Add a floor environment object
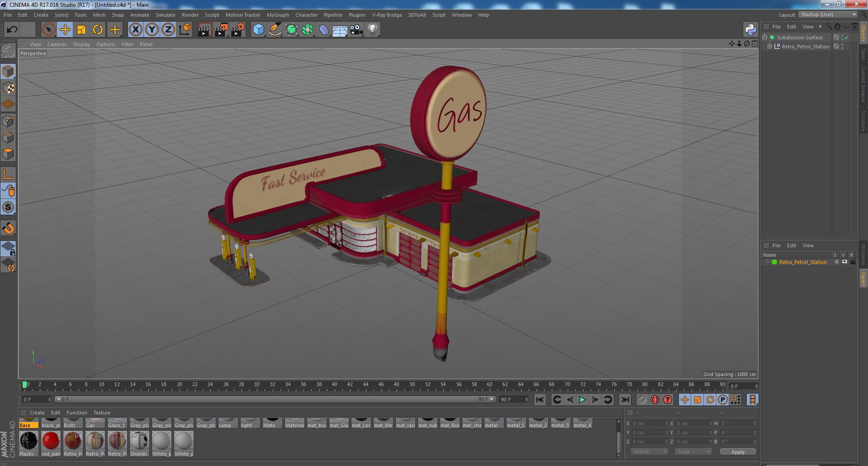Image resolution: width=868 pixels, height=466 pixels. coord(340,30)
